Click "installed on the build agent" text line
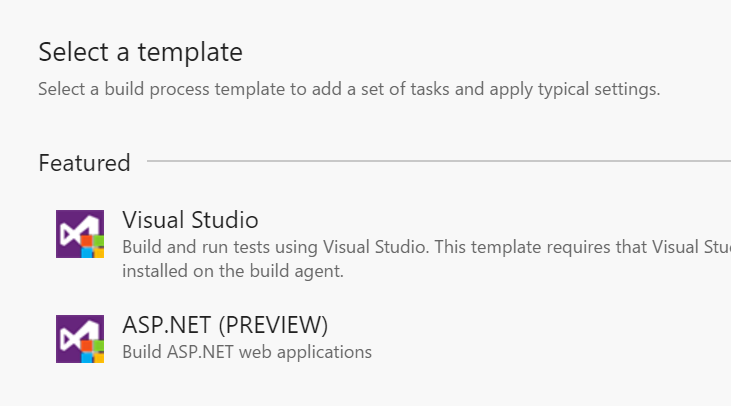Image resolution: width=731 pixels, height=406 pixels. [233, 271]
